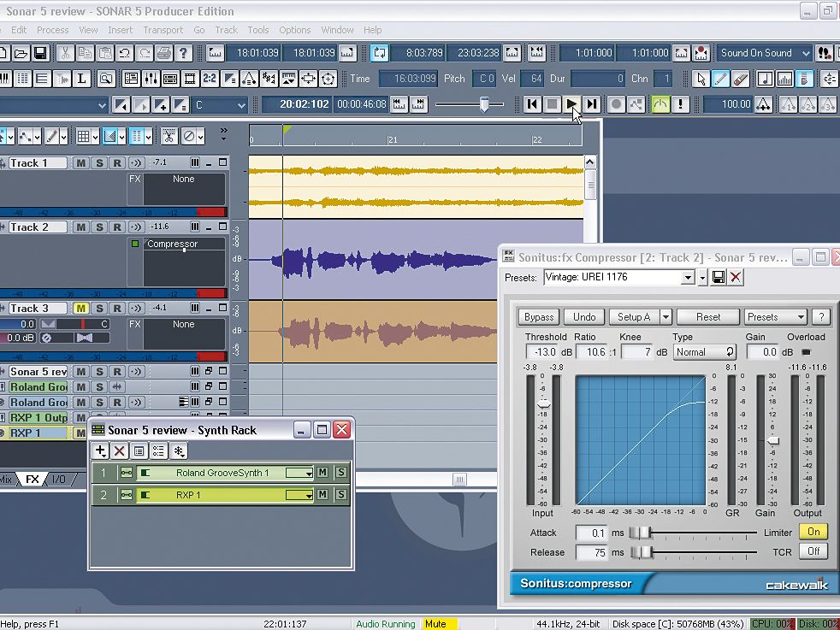The height and width of the screenshot is (630, 840).
Task: Click the Setup A button
Action: pos(634,317)
